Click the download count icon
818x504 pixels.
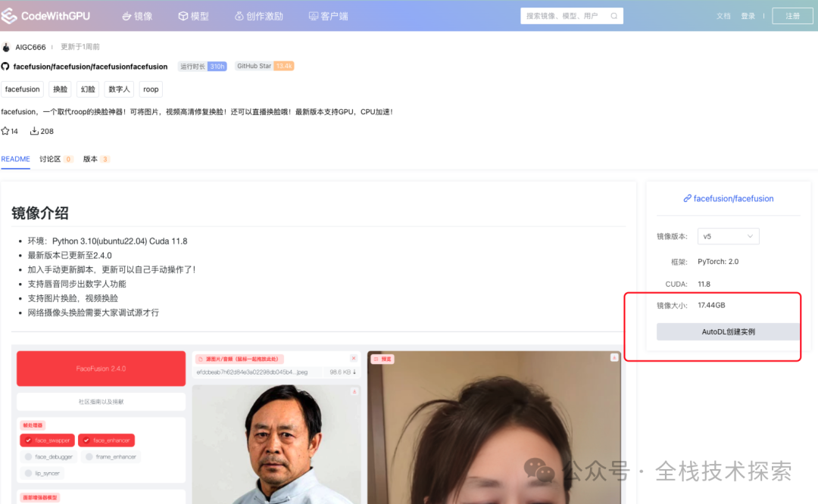(34, 131)
